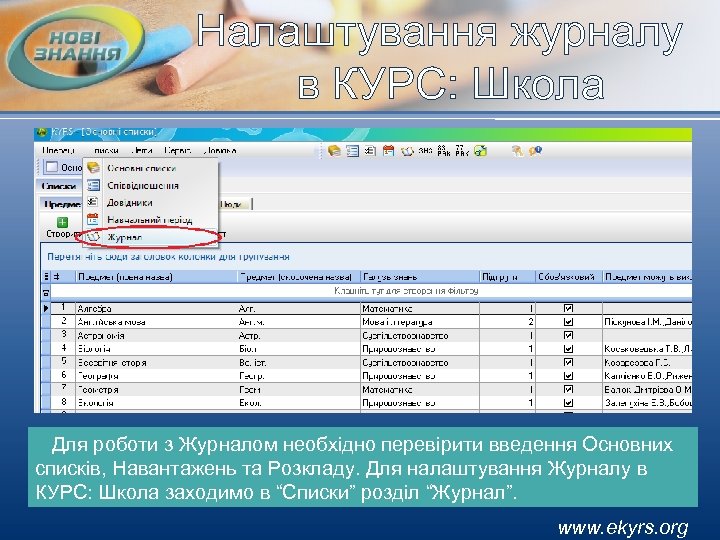Open the Звіти menu
This screenshot has width=720, height=540.
coord(141,151)
